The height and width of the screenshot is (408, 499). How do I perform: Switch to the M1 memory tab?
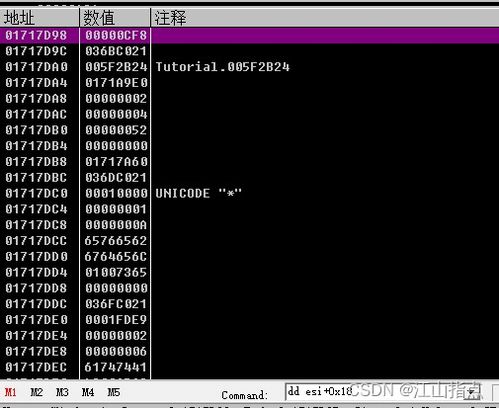click(x=11, y=392)
